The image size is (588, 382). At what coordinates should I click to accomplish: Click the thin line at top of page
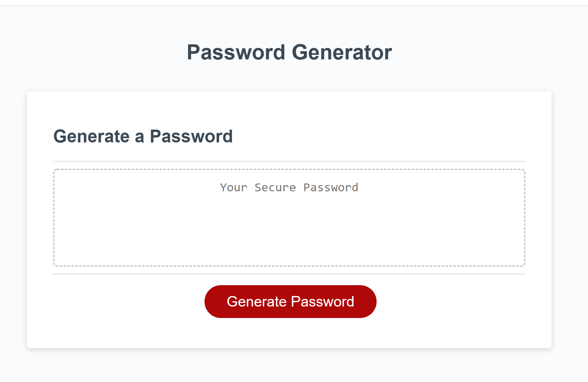click(294, 6)
